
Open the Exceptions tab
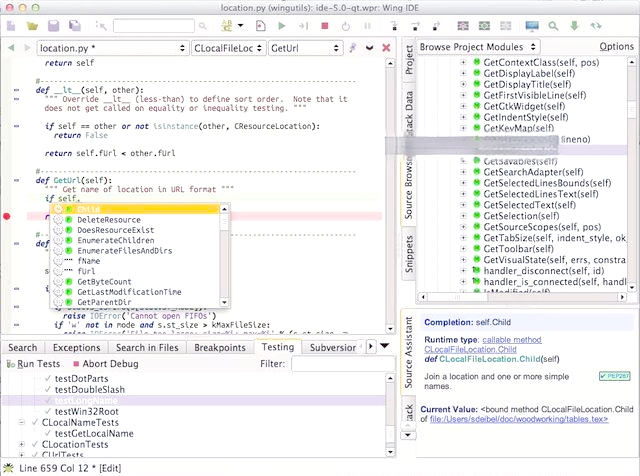76,348
